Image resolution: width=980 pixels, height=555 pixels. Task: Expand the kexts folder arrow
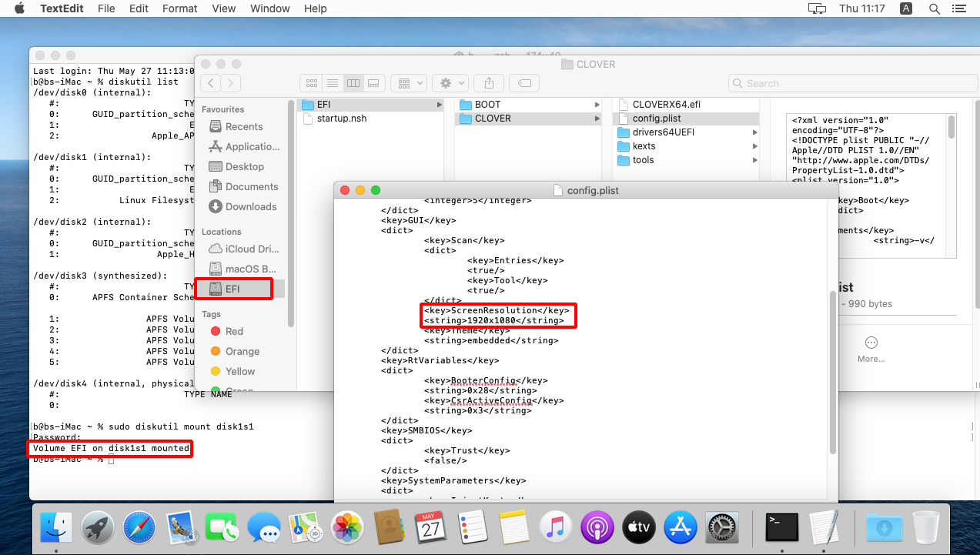click(x=754, y=146)
